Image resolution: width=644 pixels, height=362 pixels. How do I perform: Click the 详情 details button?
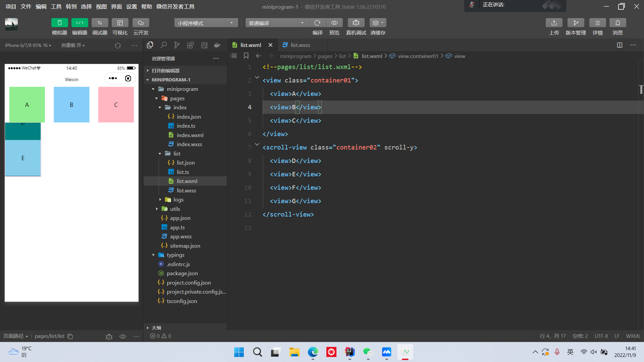tap(597, 23)
